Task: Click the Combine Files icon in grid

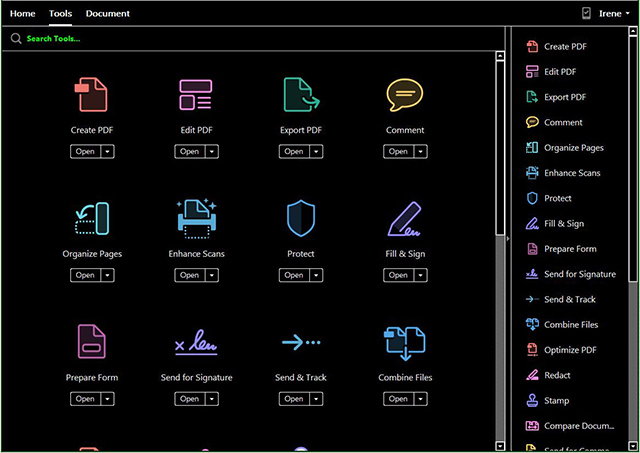Action: 405,343
